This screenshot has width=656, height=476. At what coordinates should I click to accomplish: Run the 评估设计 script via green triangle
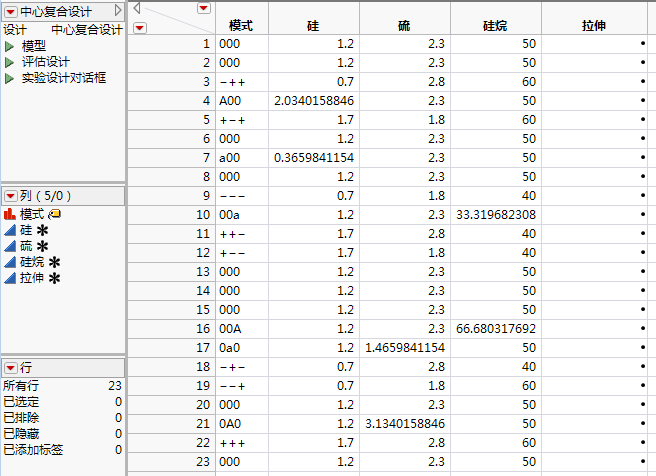[9, 62]
